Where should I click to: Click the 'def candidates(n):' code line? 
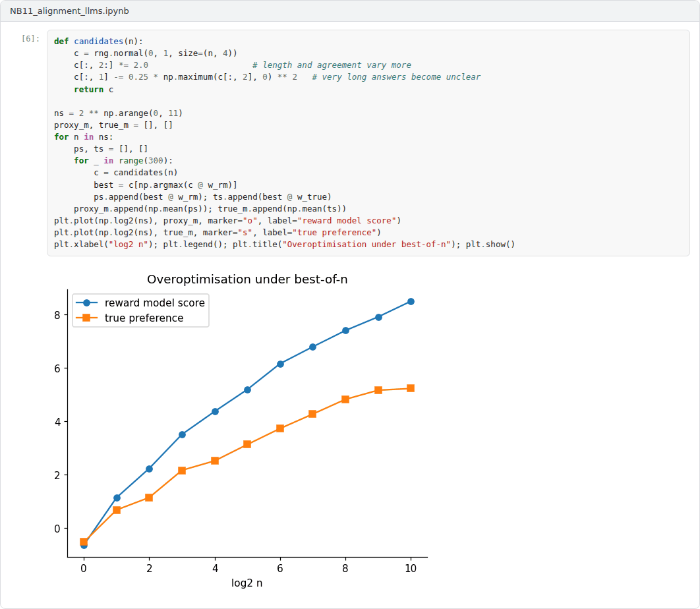98,41
